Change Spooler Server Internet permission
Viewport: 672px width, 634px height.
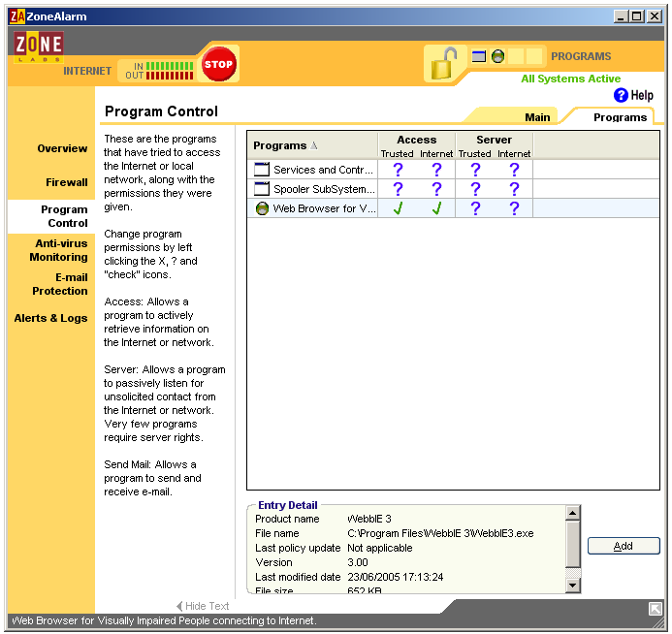click(514, 189)
